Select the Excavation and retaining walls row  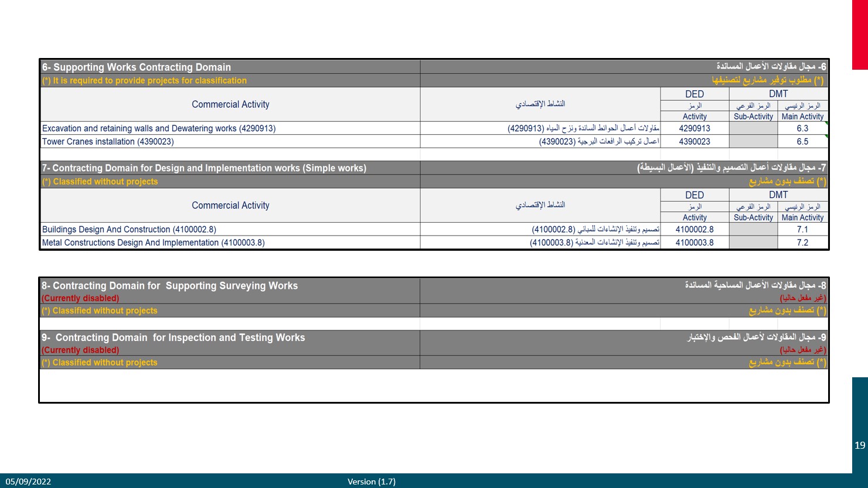click(159, 128)
